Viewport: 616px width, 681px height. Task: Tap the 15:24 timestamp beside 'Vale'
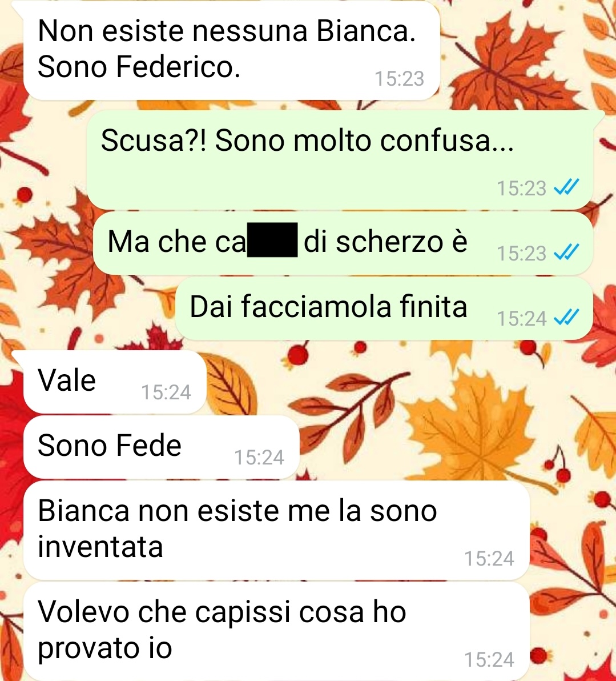166,392
